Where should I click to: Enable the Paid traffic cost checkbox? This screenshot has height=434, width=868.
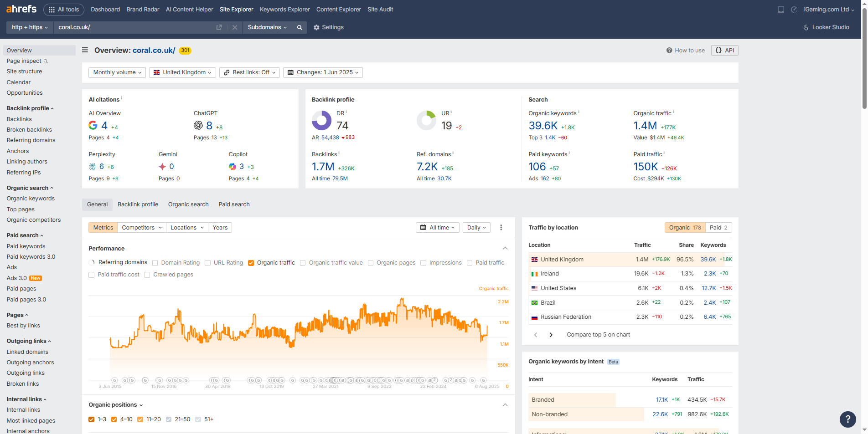point(92,275)
